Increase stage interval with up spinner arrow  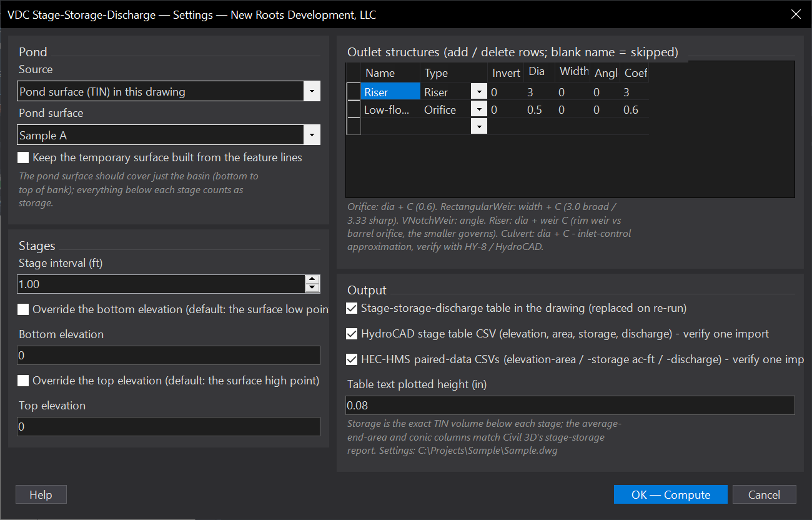pos(312,279)
